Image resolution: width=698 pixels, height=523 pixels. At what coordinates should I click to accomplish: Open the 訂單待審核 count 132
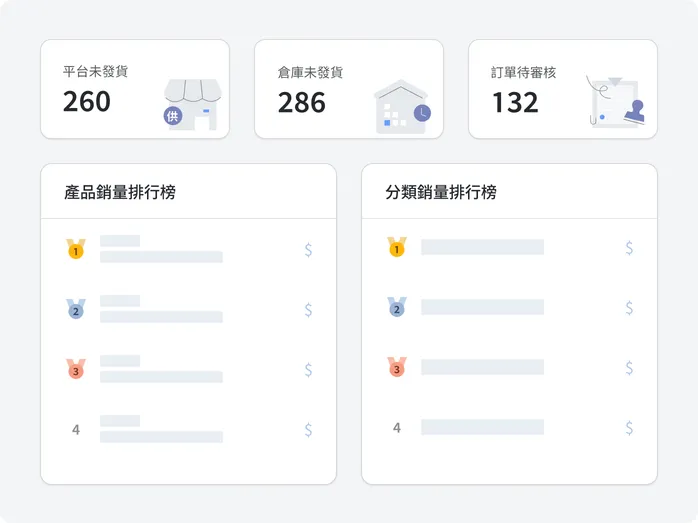515,102
